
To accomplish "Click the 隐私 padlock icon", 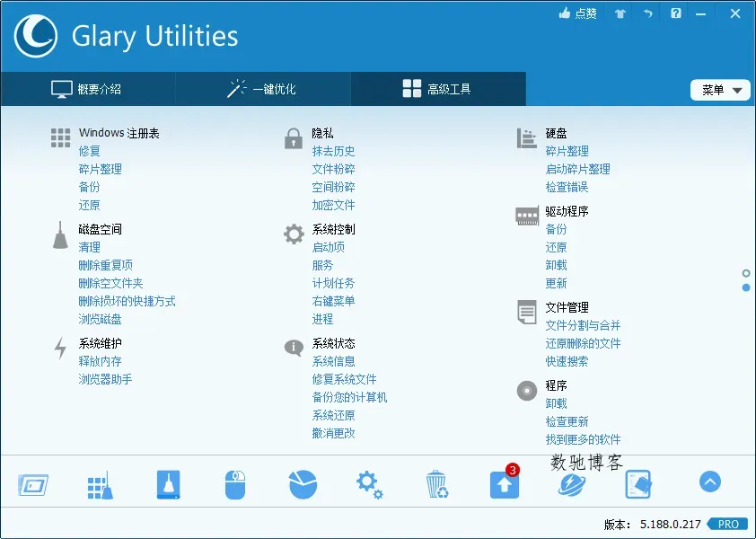I will [293, 138].
